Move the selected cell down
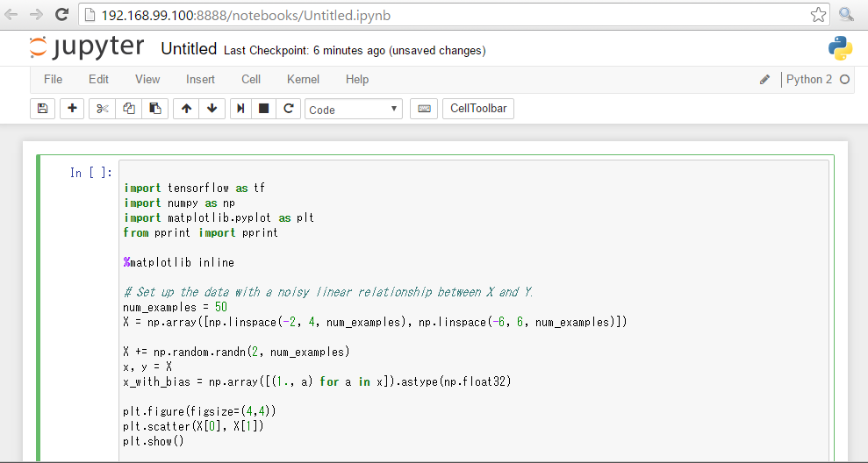Viewport: 868px width, 463px height. (x=212, y=109)
